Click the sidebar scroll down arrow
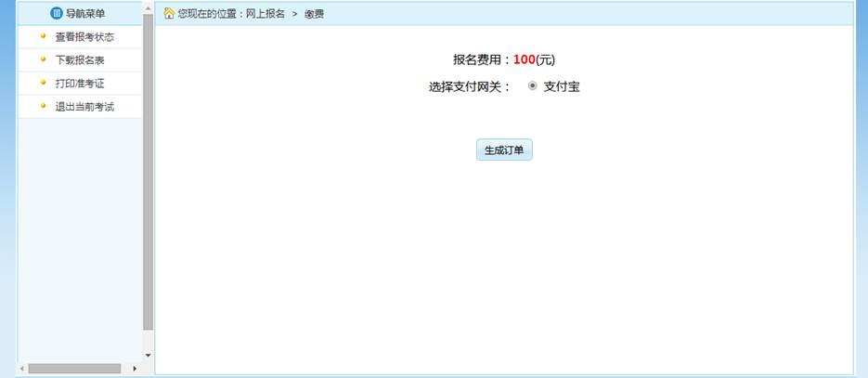The height and width of the screenshot is (378, 868). coord(148,355)
